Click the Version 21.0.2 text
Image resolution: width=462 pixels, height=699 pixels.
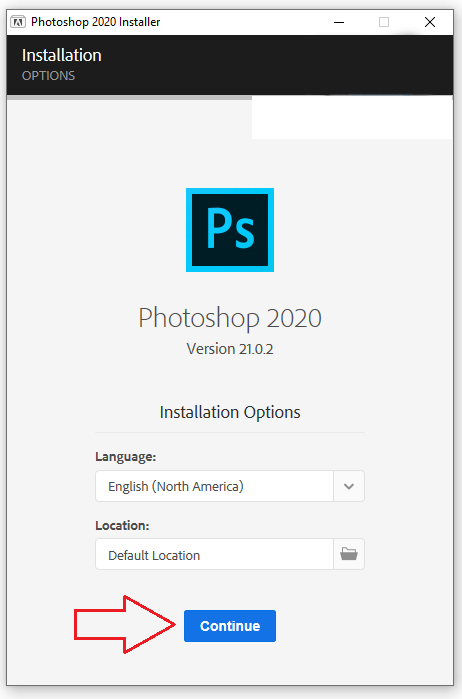(230, 349)
